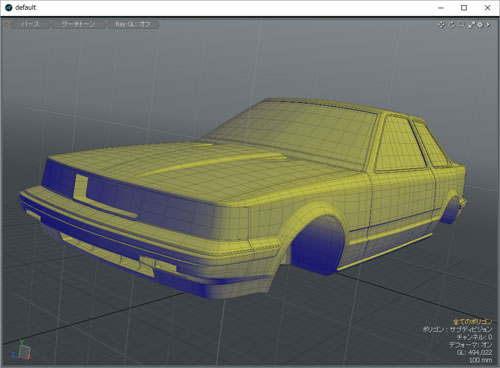500x368 pixels.
Task: Click the チャンネル: 0 info text
Action: coord(474,337)
